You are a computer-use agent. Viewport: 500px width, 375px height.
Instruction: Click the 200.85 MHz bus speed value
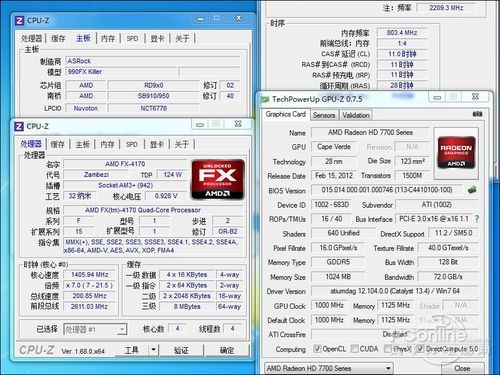[89, 296]
